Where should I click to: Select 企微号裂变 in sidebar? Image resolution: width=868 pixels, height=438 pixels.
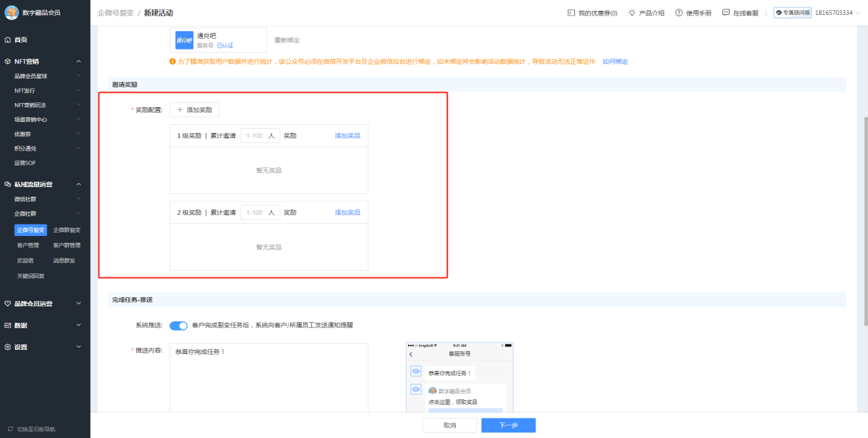point(31,230)
